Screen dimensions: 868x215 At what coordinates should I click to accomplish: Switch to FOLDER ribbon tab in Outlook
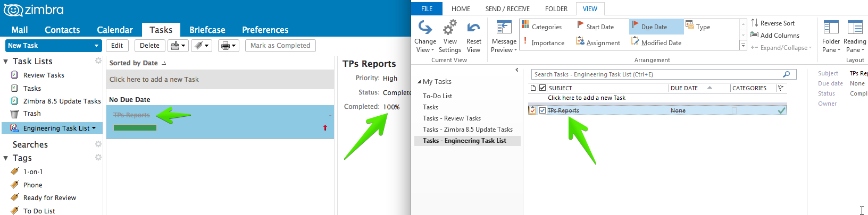tap(556, 8)
